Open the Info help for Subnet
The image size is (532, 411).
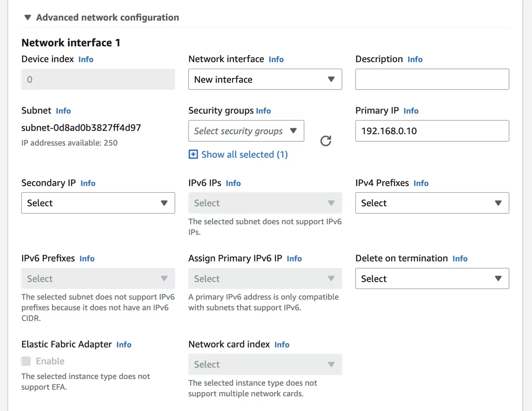[x=63, y=111]
